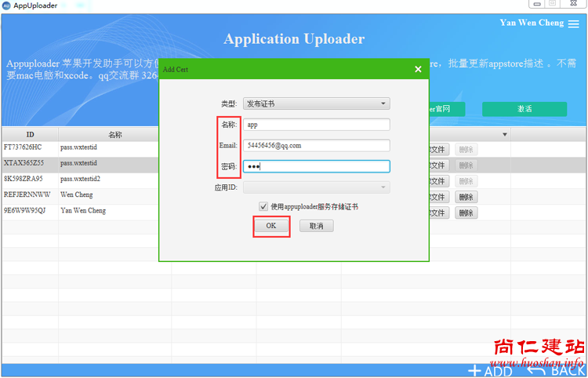
Task: Click the AppUploader logo in the title bar
Action: pyautogui.click(x=6, y=5)
